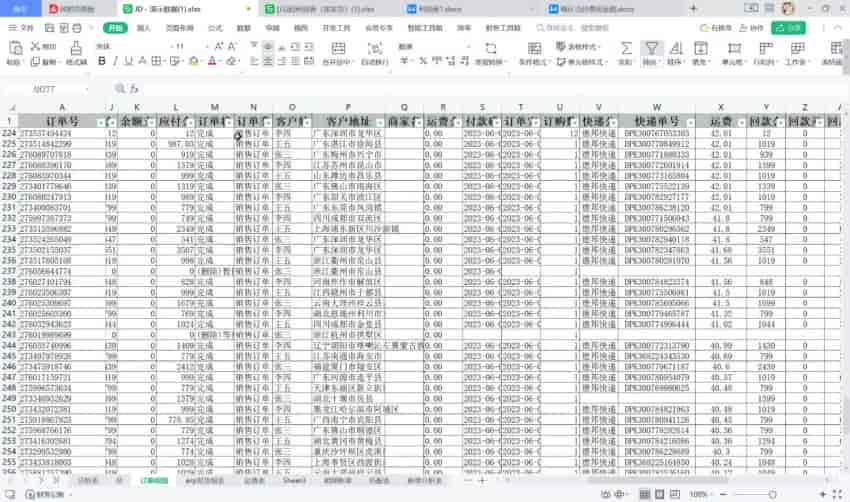Click the green Share button
The height and width of the screenshot is (502, 850).
tap(790, 28)
